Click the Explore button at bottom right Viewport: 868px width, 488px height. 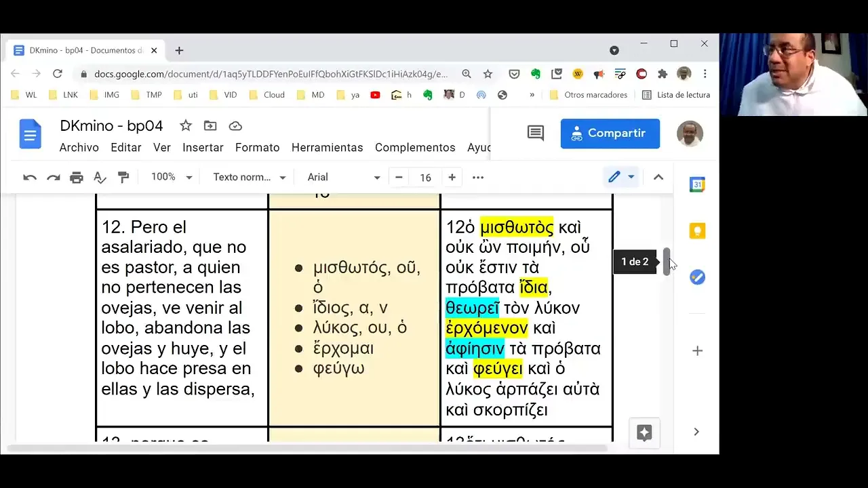(644, 432)
